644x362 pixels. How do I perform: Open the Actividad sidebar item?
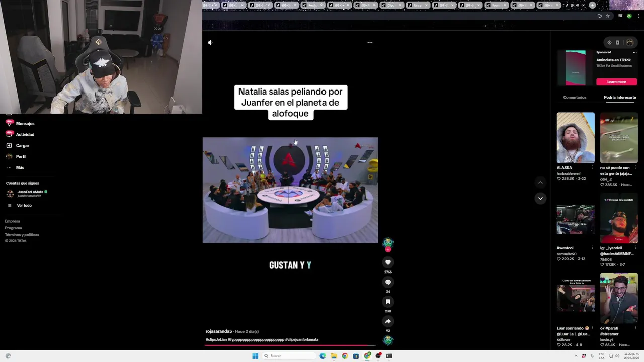point(20,135)
